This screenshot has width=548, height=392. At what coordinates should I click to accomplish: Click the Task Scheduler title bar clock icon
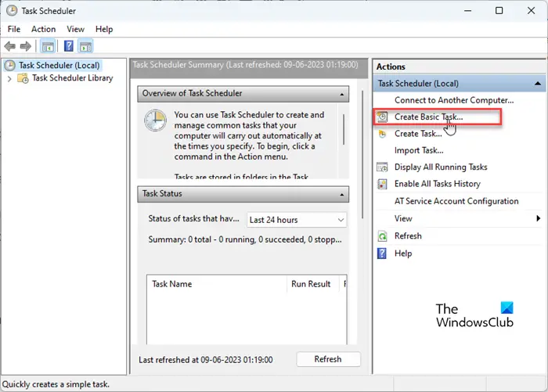click(12, 11)
